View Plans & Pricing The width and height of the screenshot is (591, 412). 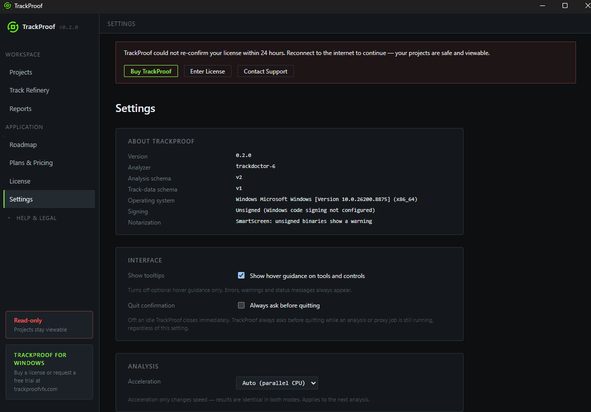[x=49, y=162]
